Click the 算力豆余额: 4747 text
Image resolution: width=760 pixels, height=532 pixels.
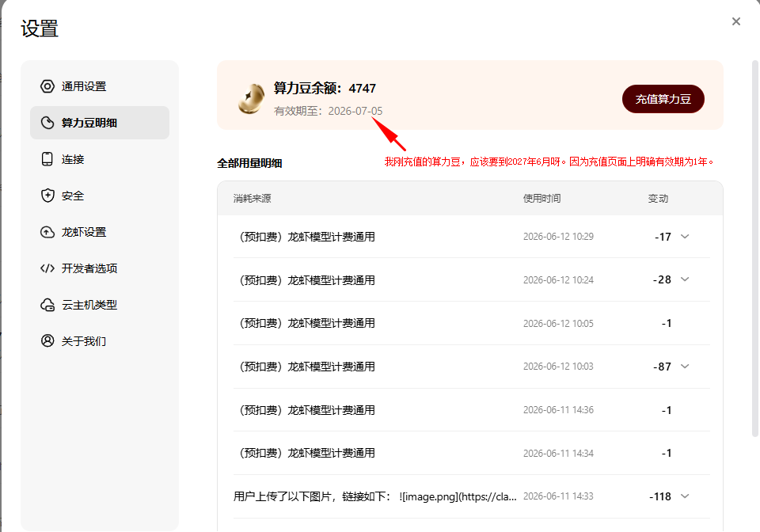click(325, 88)
